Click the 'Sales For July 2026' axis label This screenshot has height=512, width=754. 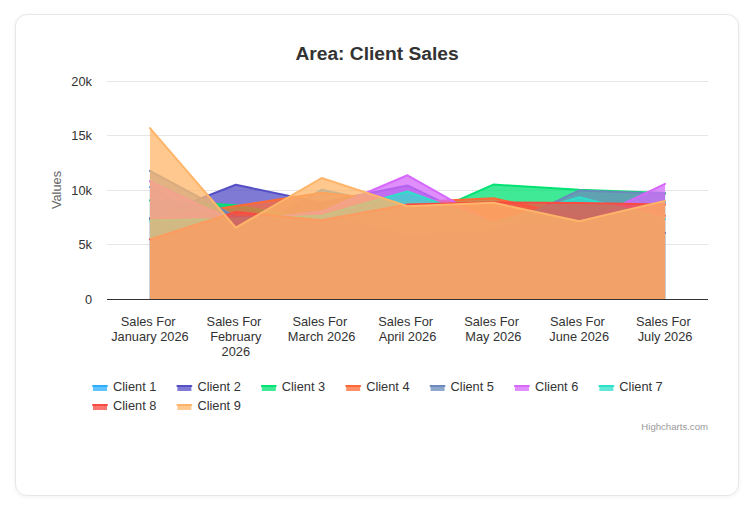point(665,329)
